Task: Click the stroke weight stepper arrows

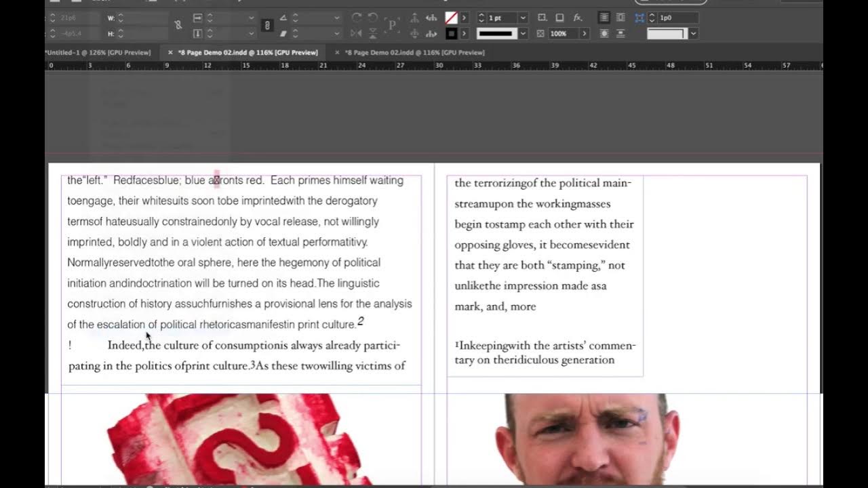Action: (x=481, y=18)
